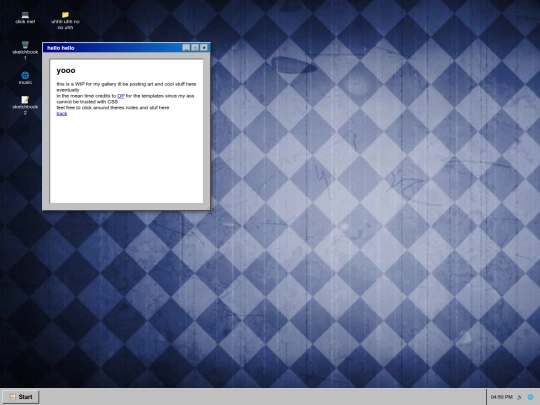Image resolution: width=540 pixels, height=405 pixels.
Task: Click the blue globe icon in system tray
Action: [x=531, y=397]
